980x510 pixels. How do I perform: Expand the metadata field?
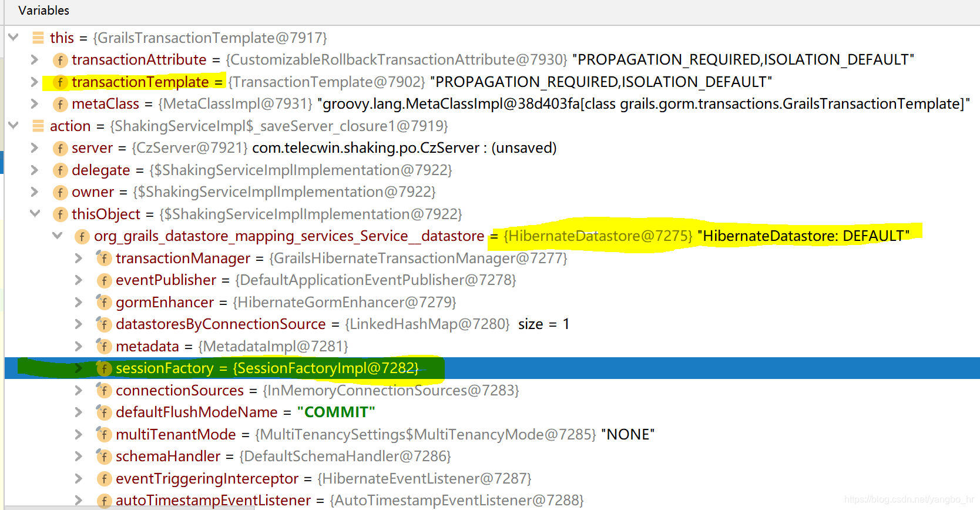(x=79, y=346)
